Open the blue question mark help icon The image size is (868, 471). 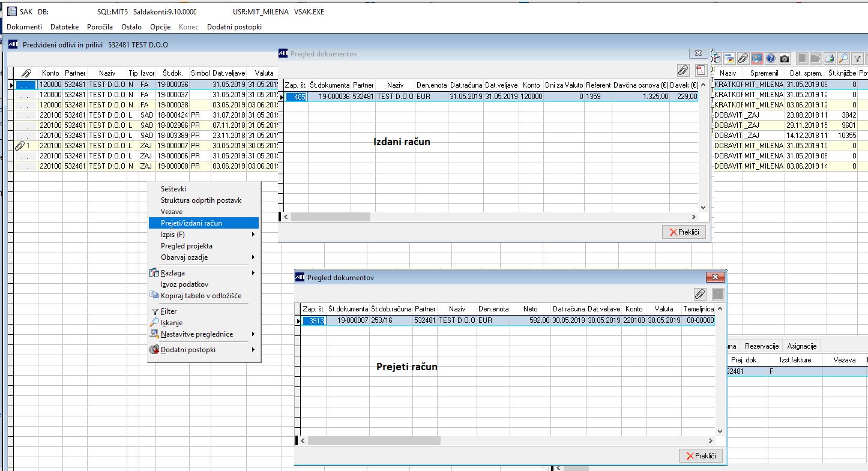tap(771, 58)
